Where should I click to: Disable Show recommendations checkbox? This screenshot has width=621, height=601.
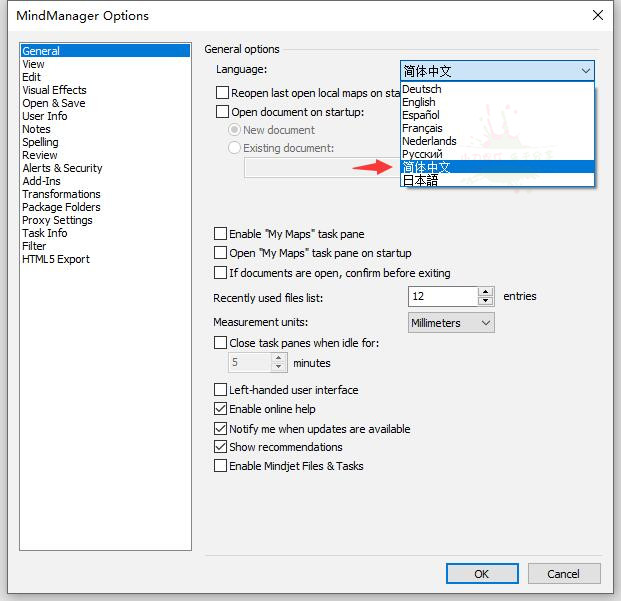(x=221, y=447)
